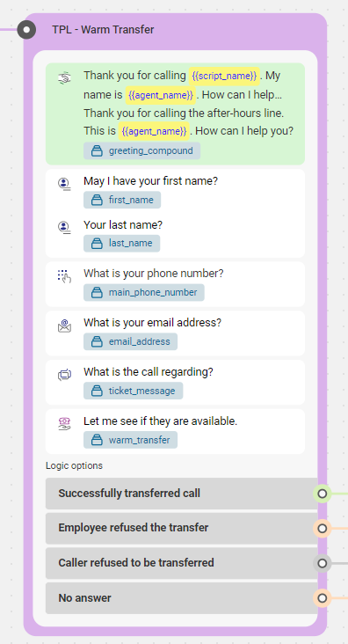Click the greeting_compound variable tag
This screenshot has width=348, height=644.
point(142,150)
